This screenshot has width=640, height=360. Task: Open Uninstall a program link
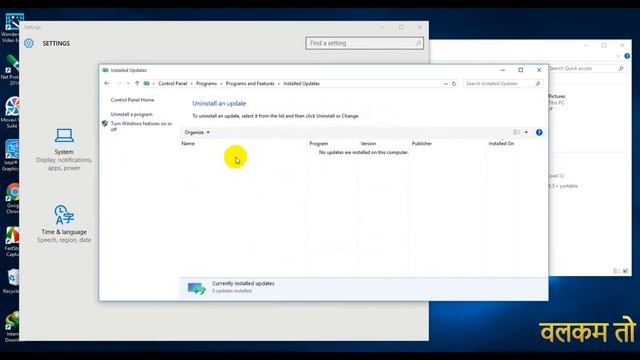point(131,114)
